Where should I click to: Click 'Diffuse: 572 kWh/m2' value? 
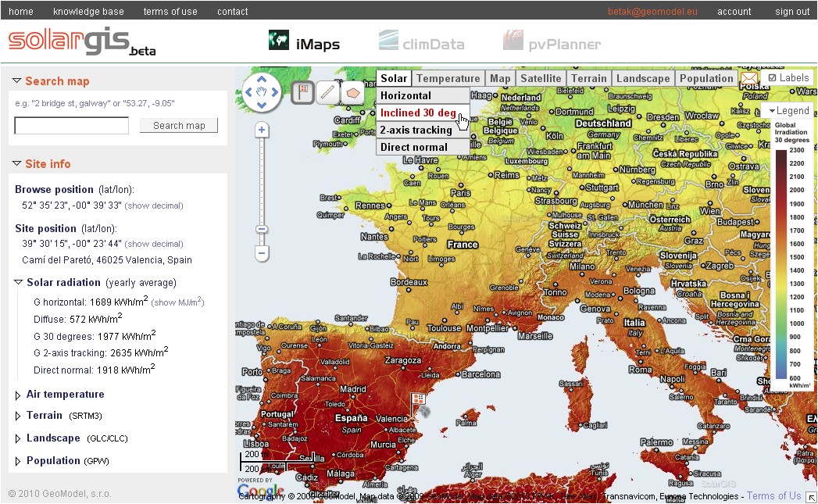pyautogui.click(x=77, y=318)
